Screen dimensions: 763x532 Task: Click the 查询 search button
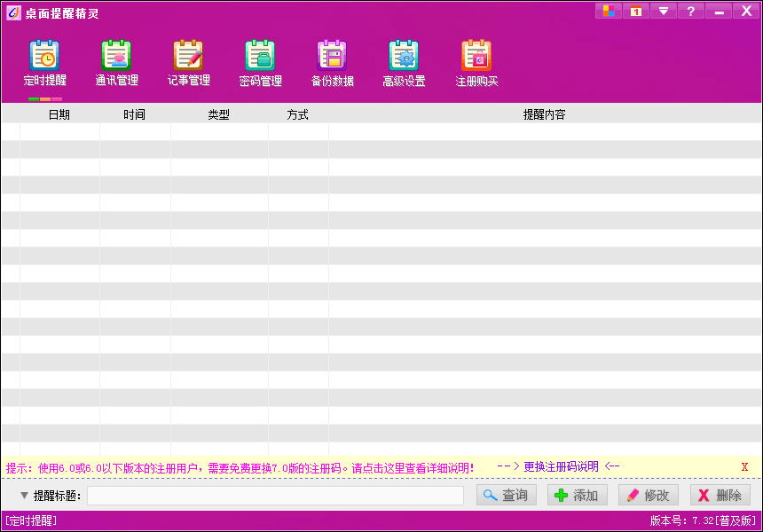(x=506, y=495)
